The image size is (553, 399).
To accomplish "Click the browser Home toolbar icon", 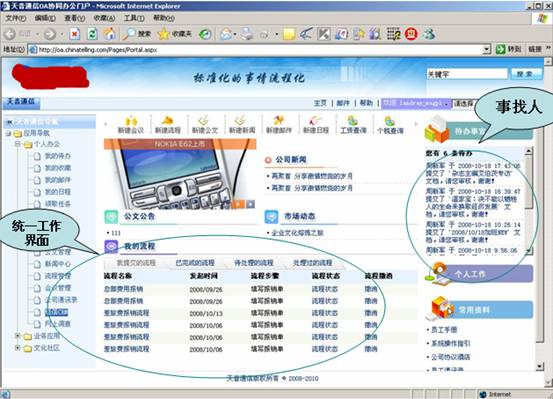I will click(109, 34).
